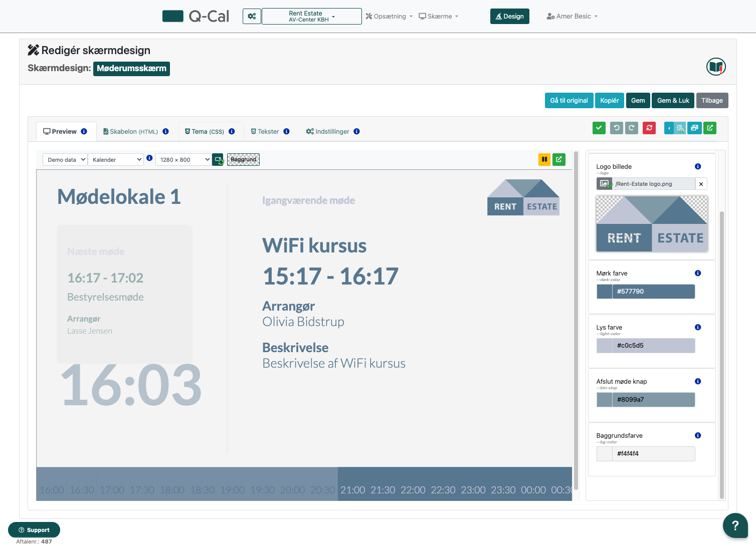The image size is (756, 546).
Task: Open the Amer Besic user menu
Action: coord(572,16)
